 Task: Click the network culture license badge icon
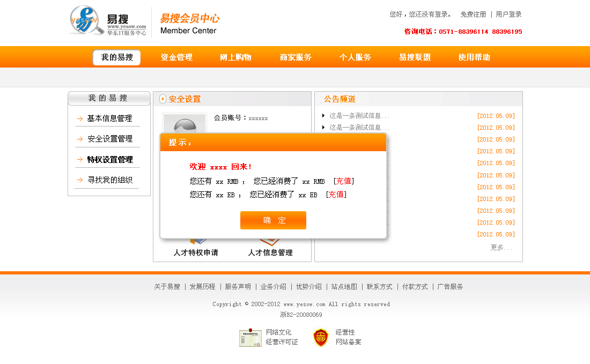pyautogui.click(x=250, y=338)
